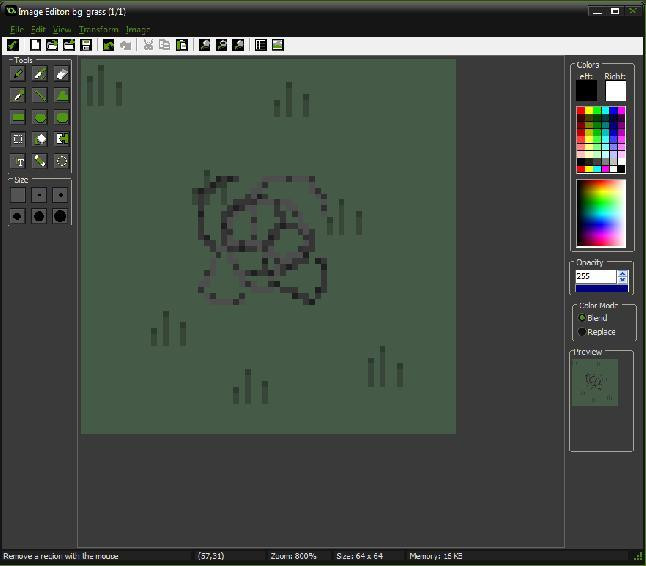The image size is (646, 566).
Task: Toggle the grid display icon in toolbar
Action: pos(261,45)
